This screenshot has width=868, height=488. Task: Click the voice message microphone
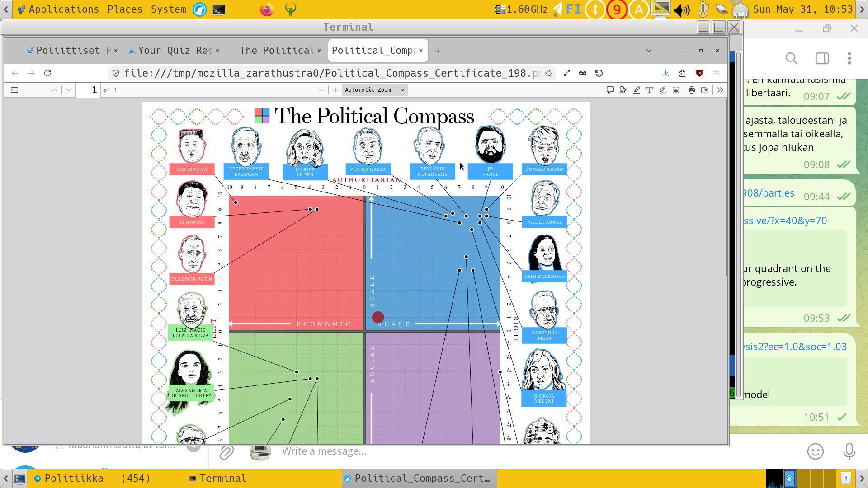pos(849,452)
